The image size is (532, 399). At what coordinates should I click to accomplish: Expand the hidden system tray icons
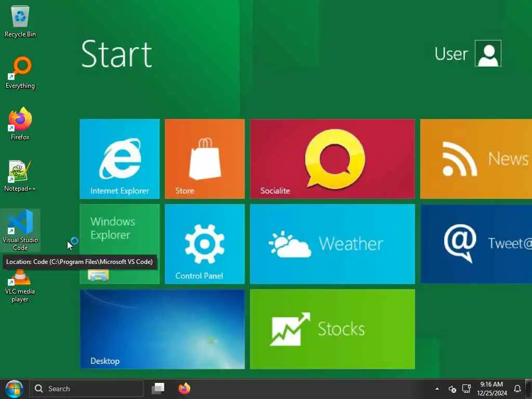coord(437,389)
